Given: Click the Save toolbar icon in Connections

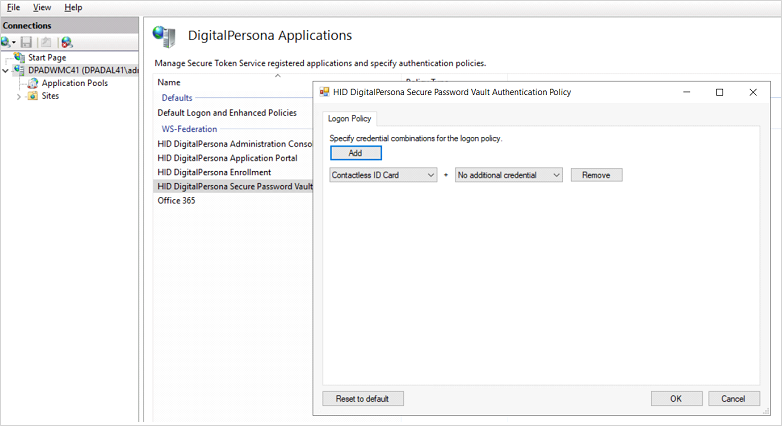Looking at the screenshot, I should [26, 42].
